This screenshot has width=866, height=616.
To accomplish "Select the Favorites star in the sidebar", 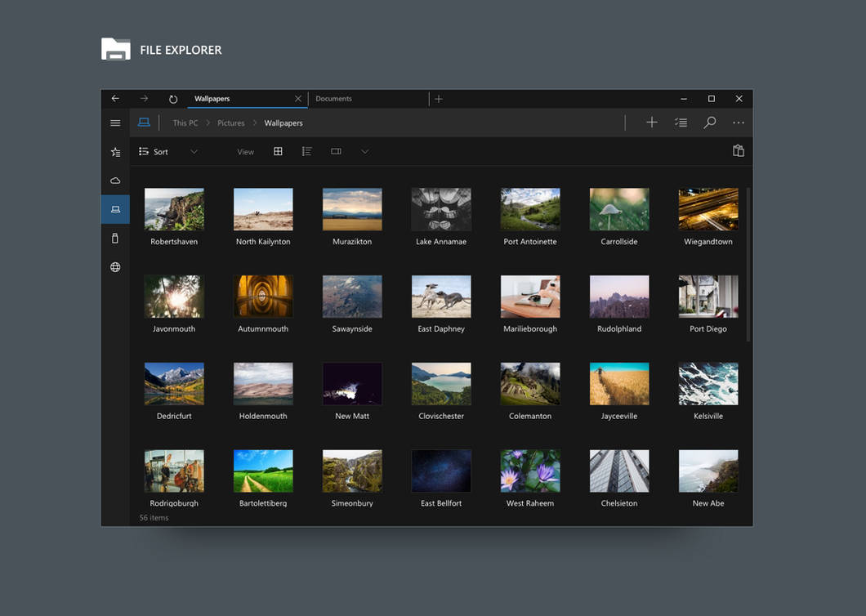I will tap(115, 152).
